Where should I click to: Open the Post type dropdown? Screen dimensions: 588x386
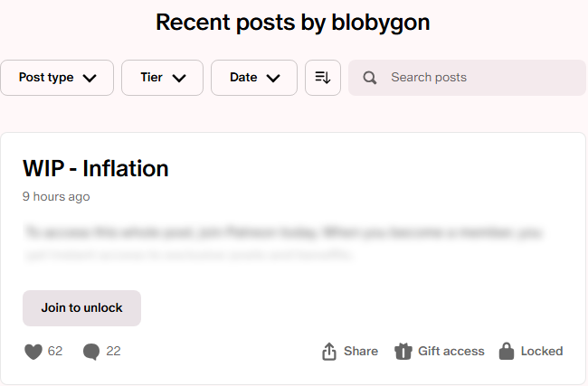coord(57,78)
